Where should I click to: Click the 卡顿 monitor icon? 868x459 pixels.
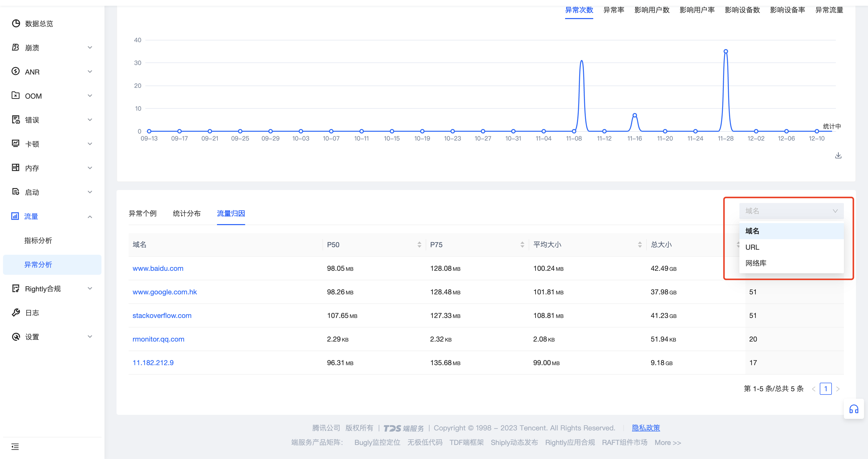[x=16, y=144]
